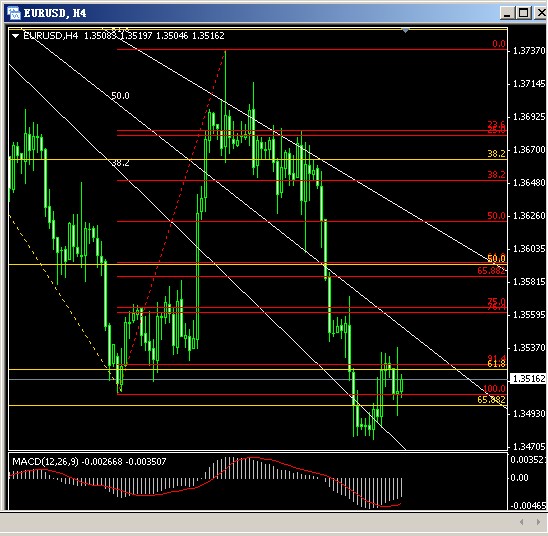This screenshot has width=548, height=536.
Task: Click the 1.37145 price axis label
Action: point(529,84)
